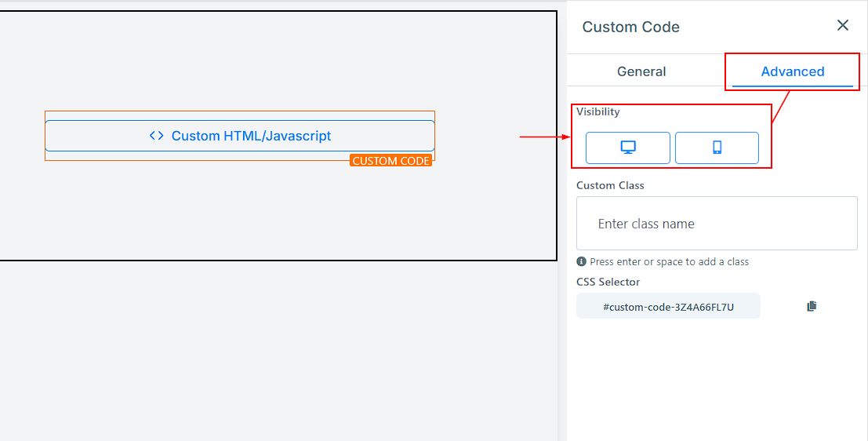Toggle desktop visibility monitor icon
The image size is (868, 441).
pos(628,148)
